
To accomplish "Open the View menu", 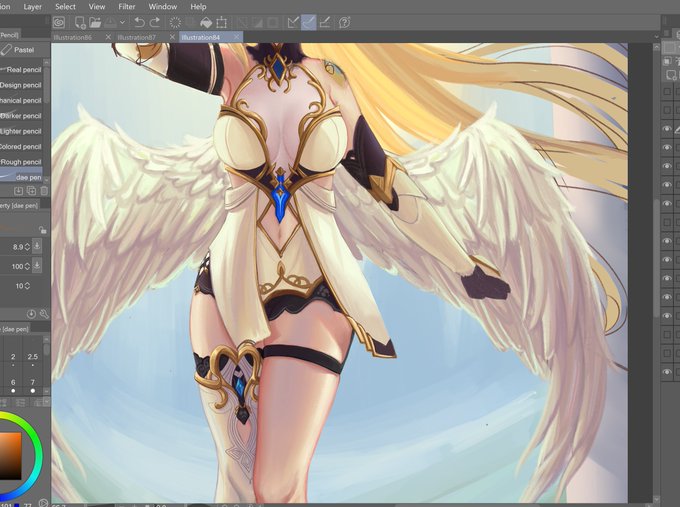I will [x=97, y=7].
